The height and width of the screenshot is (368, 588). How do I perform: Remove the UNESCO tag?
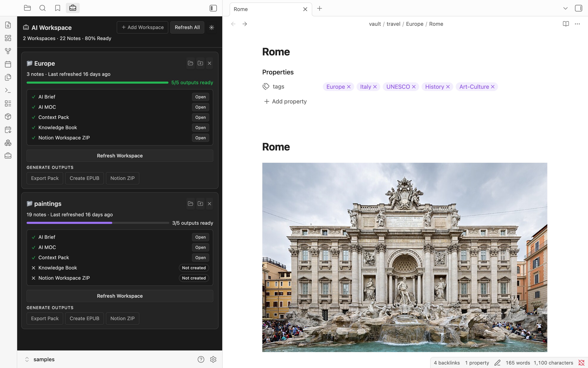[414, 87]
